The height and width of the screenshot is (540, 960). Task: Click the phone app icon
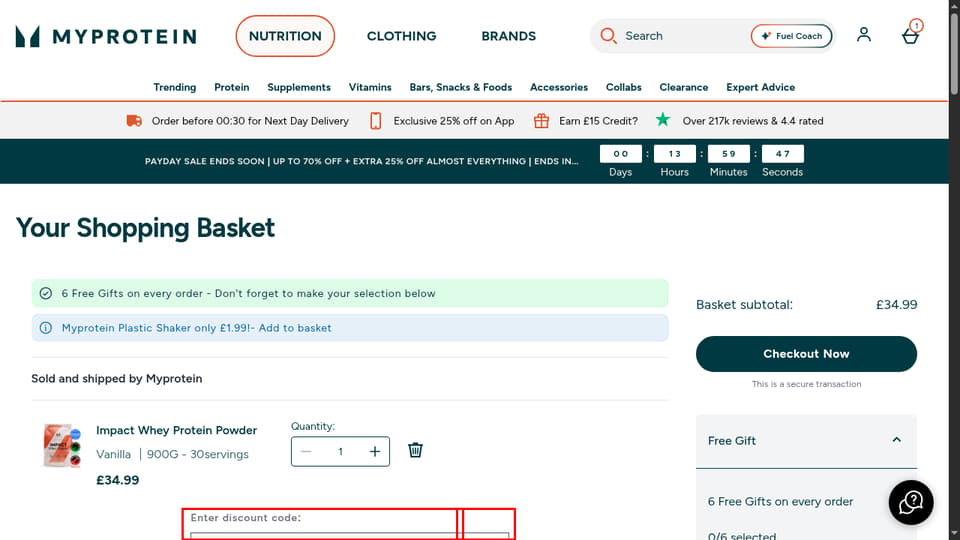coord(375,121)
